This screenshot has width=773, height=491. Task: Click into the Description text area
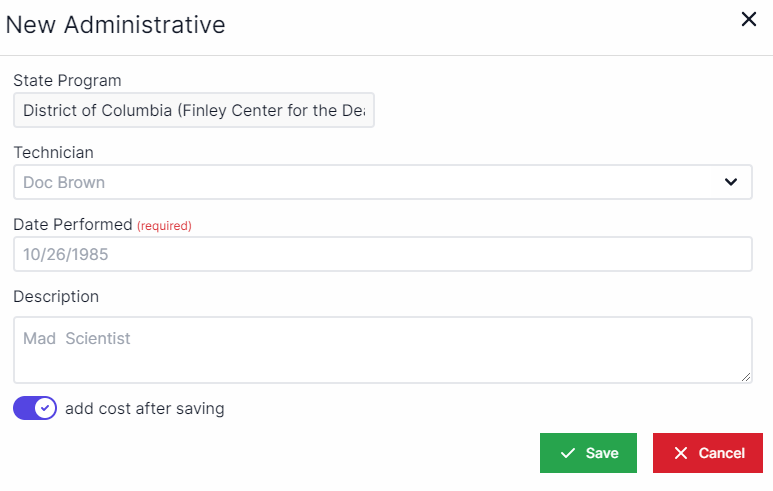click(382, 349)
